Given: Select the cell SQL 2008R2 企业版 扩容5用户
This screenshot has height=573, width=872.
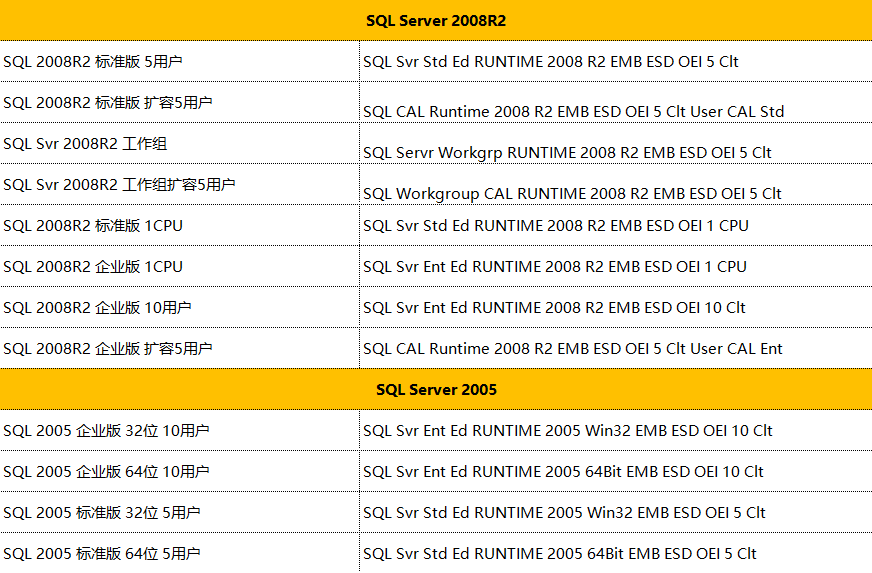Looking at the screenshot, I should point(180,348).
